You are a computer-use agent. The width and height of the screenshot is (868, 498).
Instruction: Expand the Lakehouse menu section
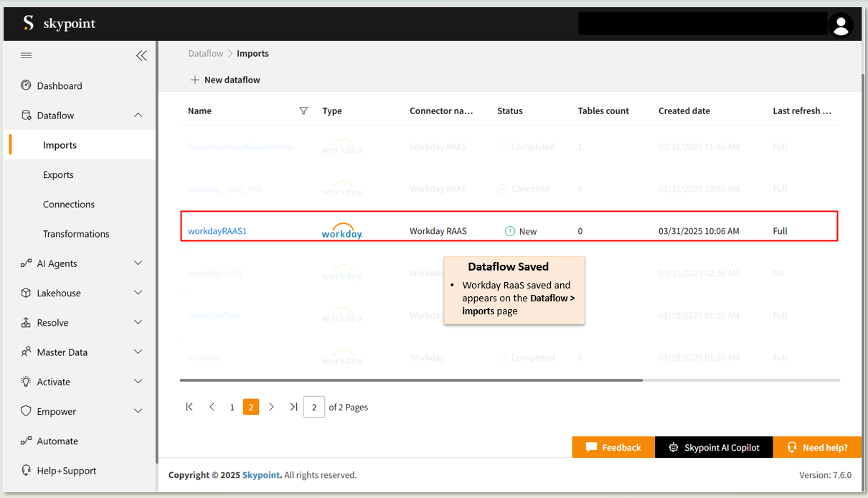coord(138,293)
